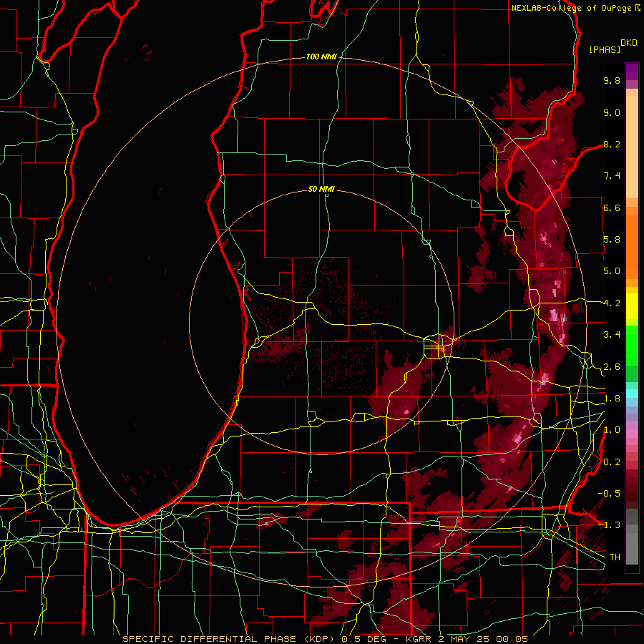The height and width of the screenshot is (644, 644).
Task: Click the 100 NMI range ring label
Action: pos(321,57)
